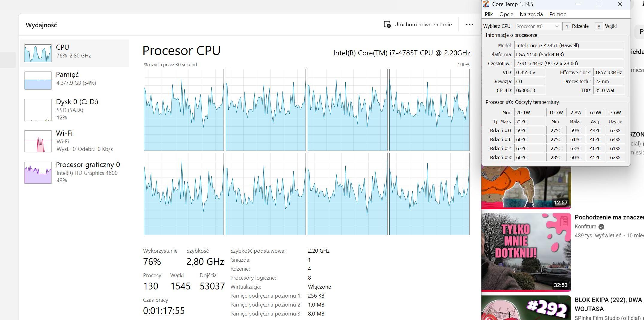Click the Platforma field LGA 1150 (Socket H3)
This screenshot has height=320, width=644.
click(569, 54)
